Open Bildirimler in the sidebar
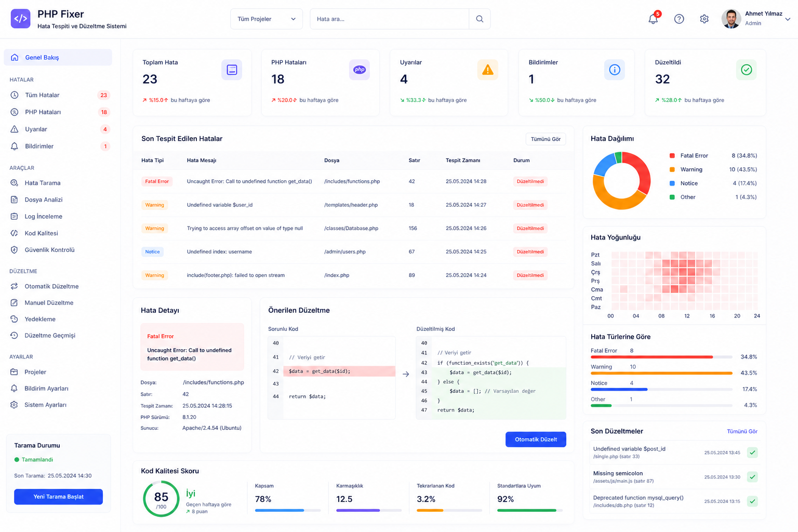 (x=58, y=147)
